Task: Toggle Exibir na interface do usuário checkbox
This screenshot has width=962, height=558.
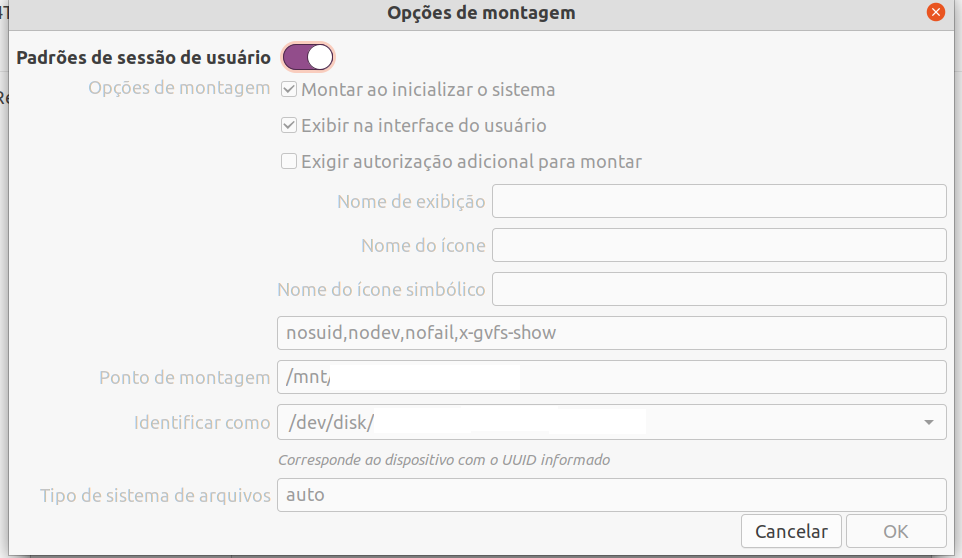Action: (289, 126)
